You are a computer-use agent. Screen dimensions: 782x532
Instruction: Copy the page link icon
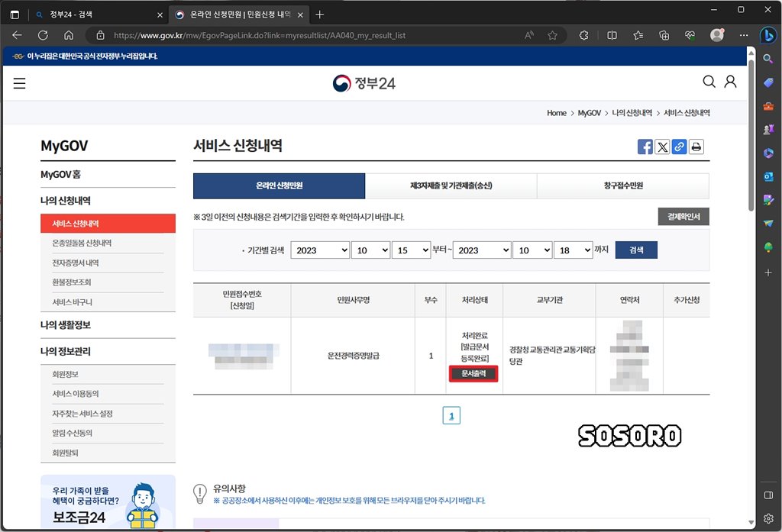[x=679, y=147]
